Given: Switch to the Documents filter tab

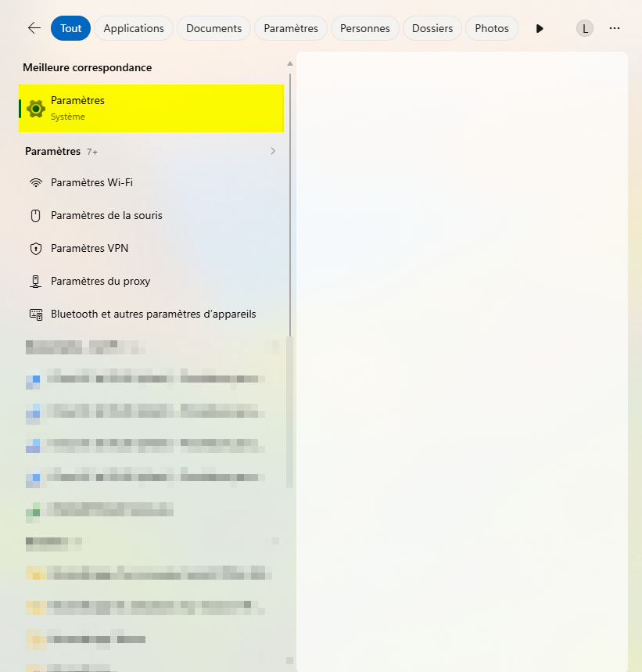Looking at the screenshot, I should pos(213,28).
